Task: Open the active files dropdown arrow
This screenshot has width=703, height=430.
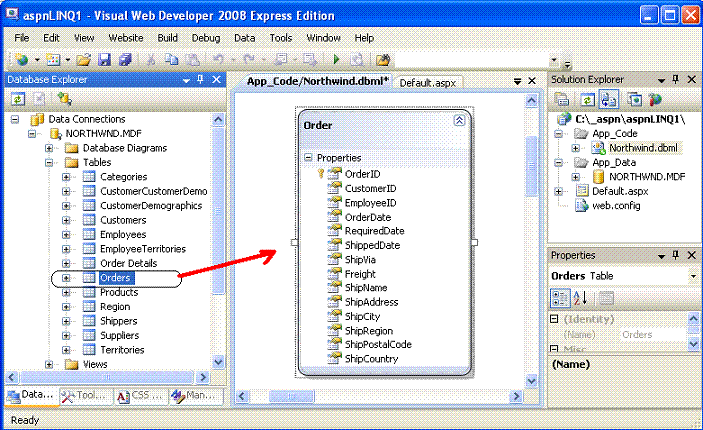Action: tap(517, 81)
